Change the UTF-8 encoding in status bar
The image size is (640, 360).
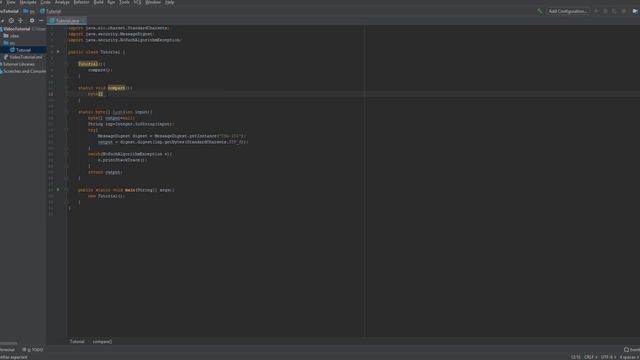click(608, 357)
